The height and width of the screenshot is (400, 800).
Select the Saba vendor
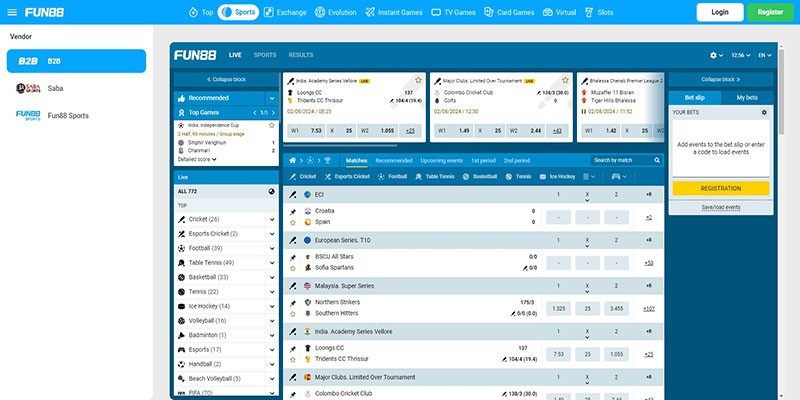[x=77, y=88]
